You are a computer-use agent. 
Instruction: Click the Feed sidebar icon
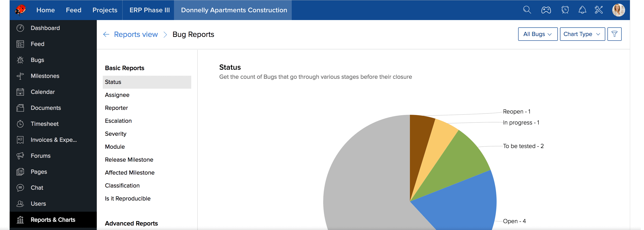click(x=20, y=44)
